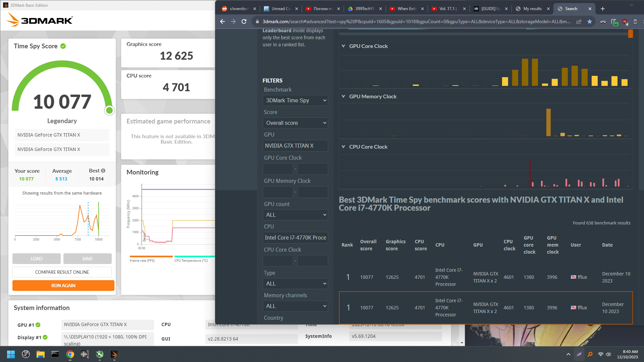Collapse the GPU Memory Clock chart
This screenshot has height=362, width=644.
click(x=343, y=96)
